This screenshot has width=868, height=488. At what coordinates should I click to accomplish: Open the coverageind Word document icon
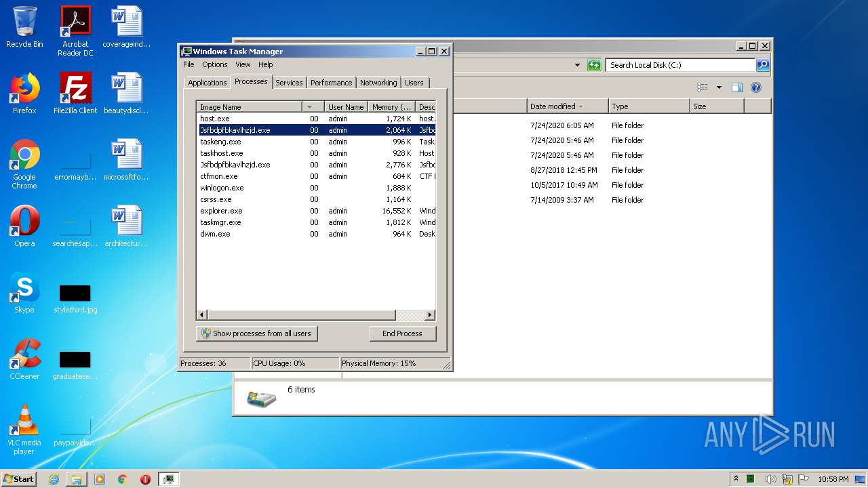point(126,28)
